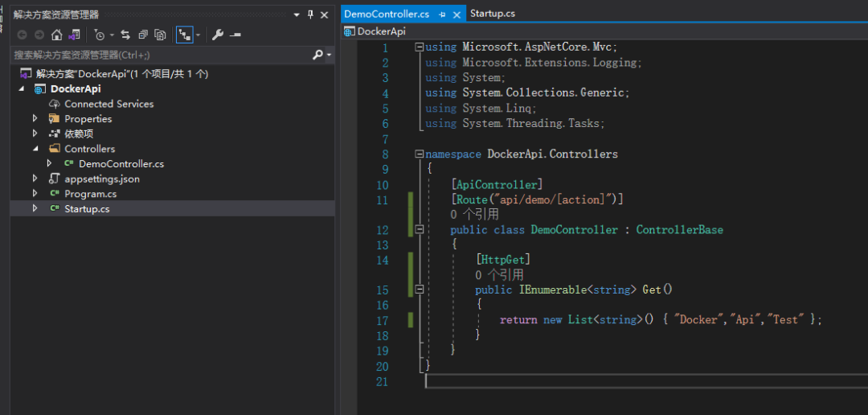Collapse the namespace DockerApi.Controllers code block

pyautogui.click(x=419, y=154)
